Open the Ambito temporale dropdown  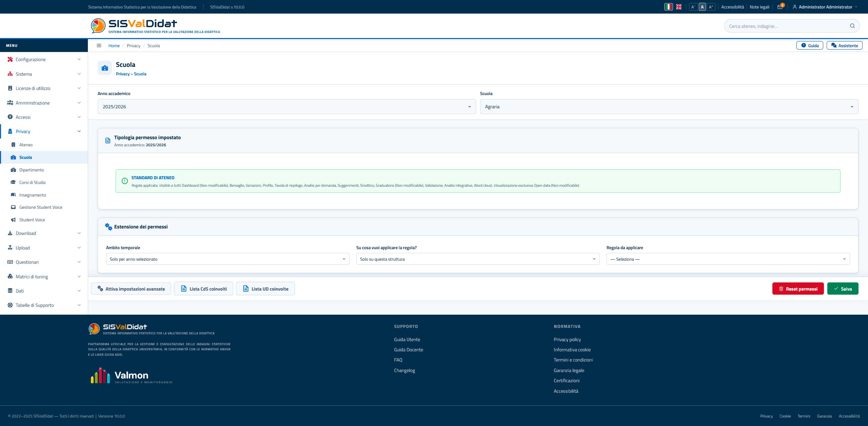228,259
